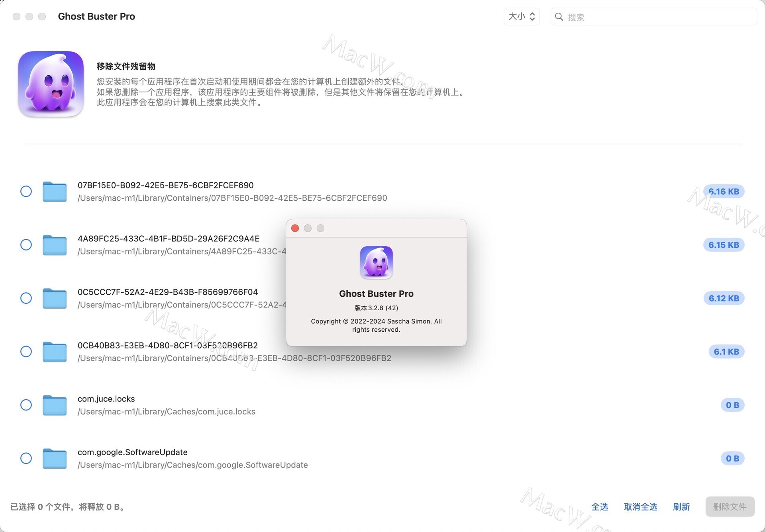Open the 大小 sort dropdown
Viewport: 765px width, 532px height.
coord(522,17)
